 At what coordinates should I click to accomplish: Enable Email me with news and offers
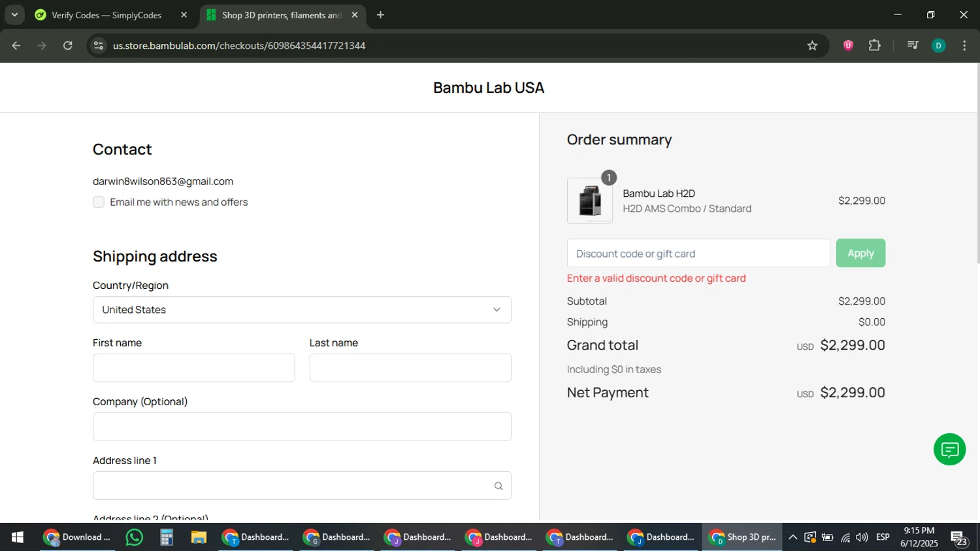coord(99,202)
